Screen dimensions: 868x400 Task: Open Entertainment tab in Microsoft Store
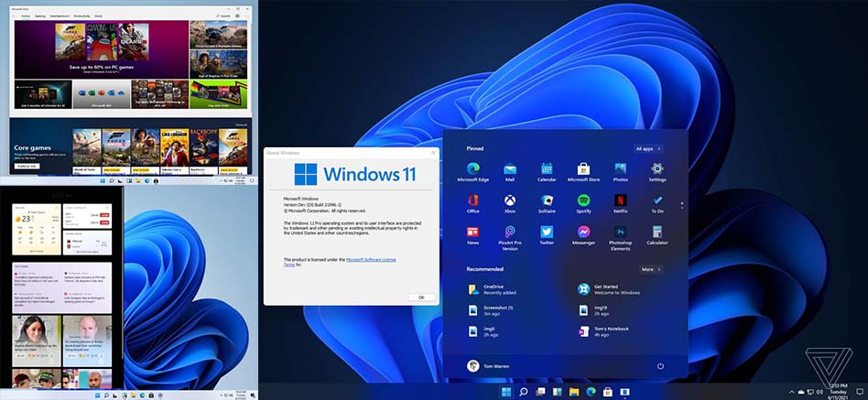coord(59,16)
